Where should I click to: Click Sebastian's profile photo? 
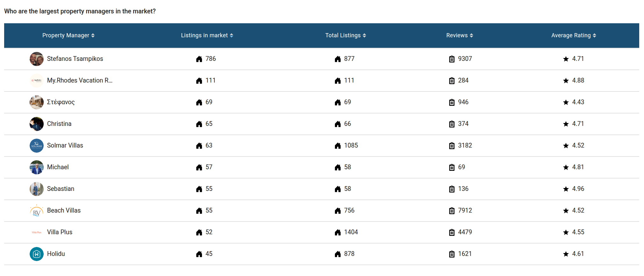pyautogui.click(x=37, y=189)
